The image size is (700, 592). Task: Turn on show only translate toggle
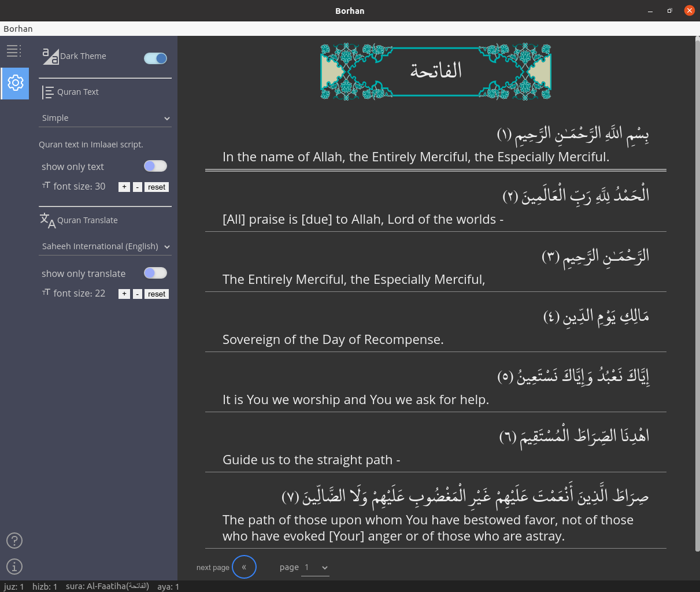(x=155, y=273)
